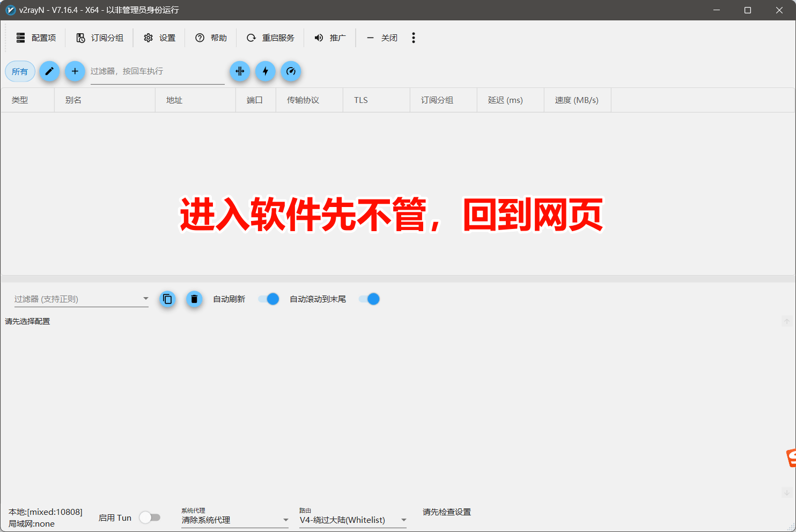Click the pencil edit icon button
This screenshot has height=532, width=796.
(49, 71)
